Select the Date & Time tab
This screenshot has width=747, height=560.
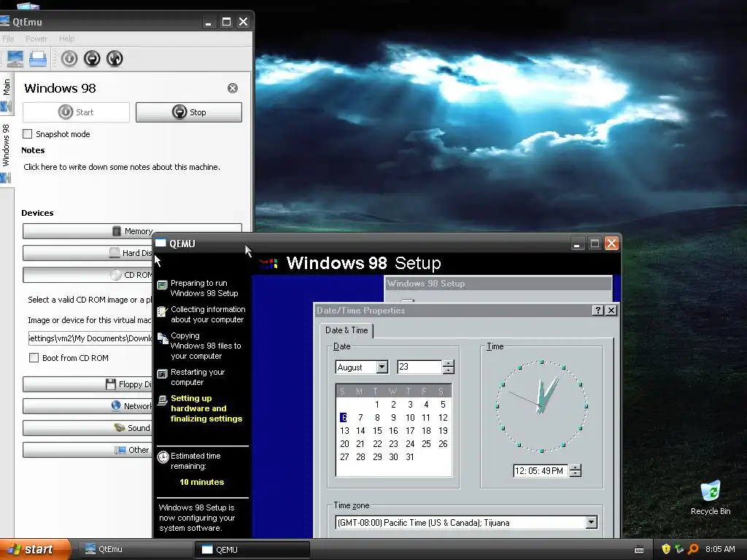click(x=347, y=330)
